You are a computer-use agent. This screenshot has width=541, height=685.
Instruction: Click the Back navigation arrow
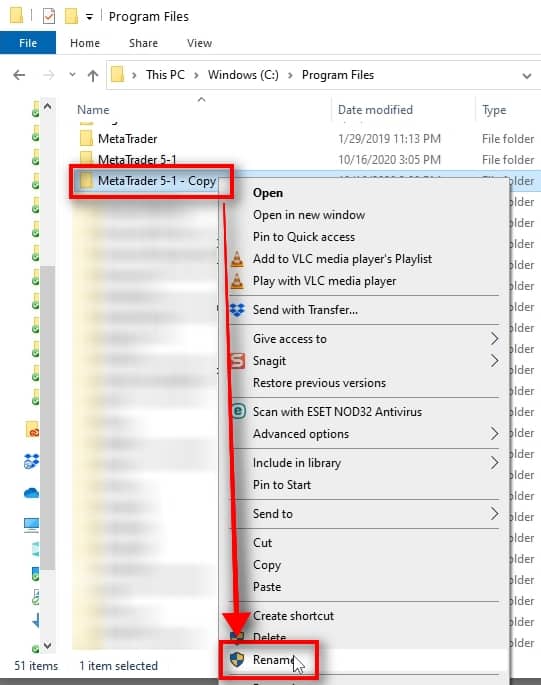click(19, 75)
